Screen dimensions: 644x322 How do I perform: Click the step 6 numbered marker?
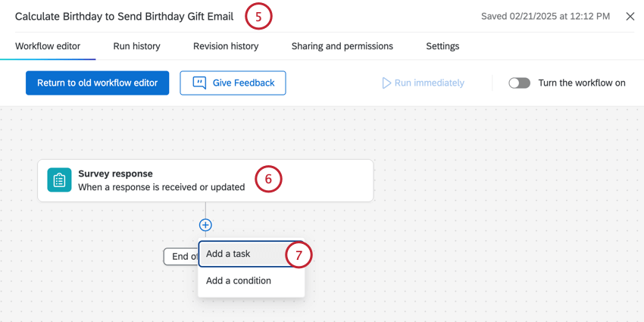click(x=268, y=180)
